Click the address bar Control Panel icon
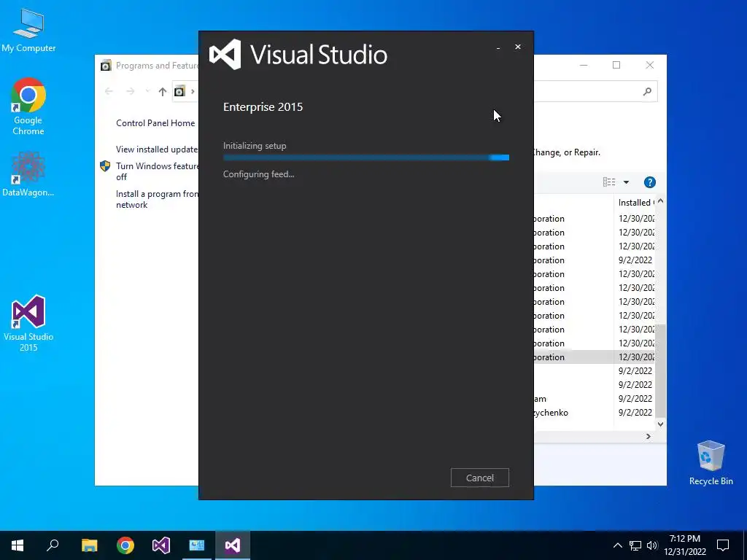Viewport: 747px width, 560px height. click(179, 91)
